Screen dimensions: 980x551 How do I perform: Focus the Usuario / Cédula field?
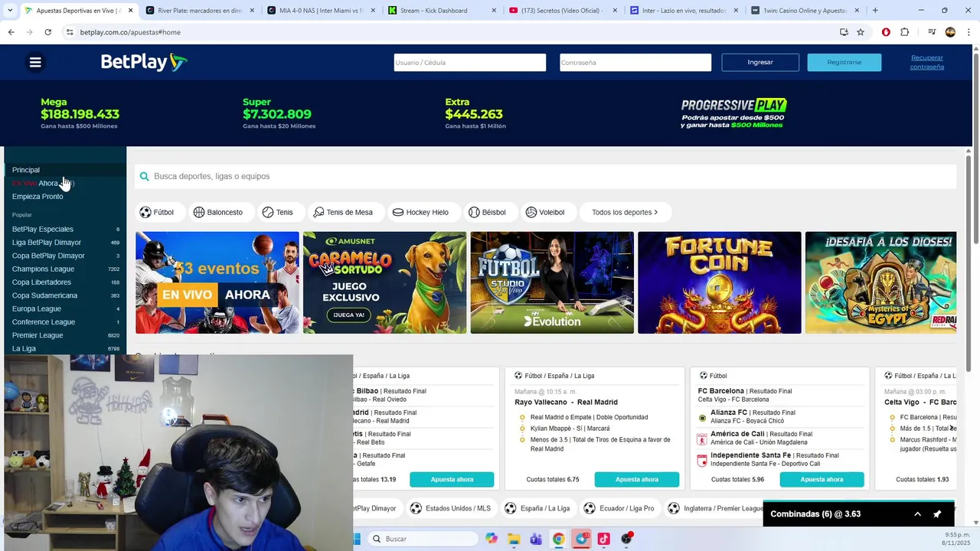click(469, 63)
